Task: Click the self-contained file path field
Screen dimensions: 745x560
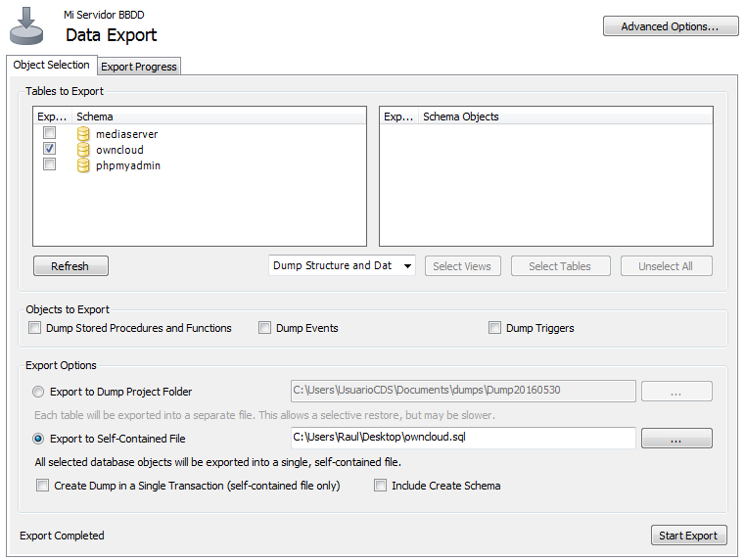Action: tap(463, 438)
